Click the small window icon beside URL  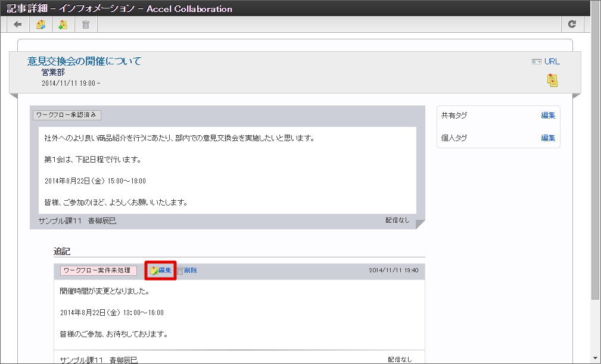pos(533,61)
